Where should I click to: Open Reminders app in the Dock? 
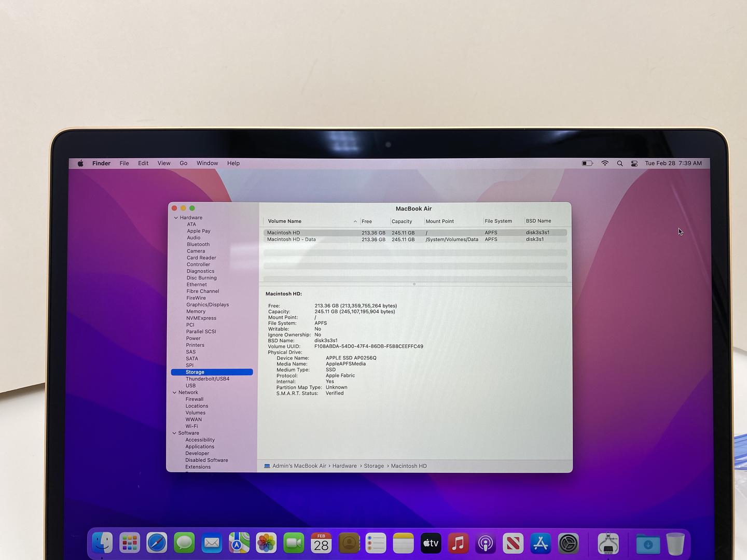point(376,543)
